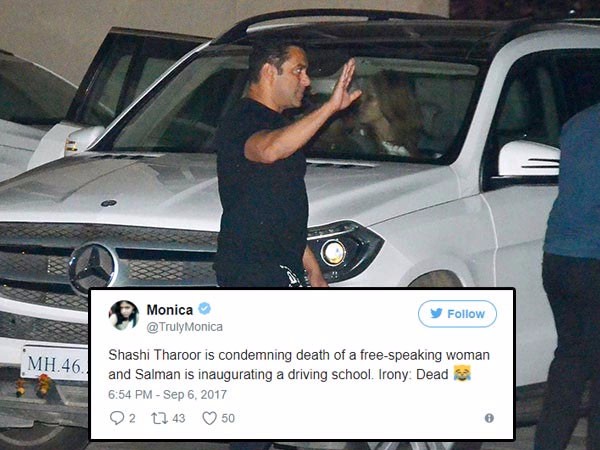Click the reply speech bubble icon

116,418
